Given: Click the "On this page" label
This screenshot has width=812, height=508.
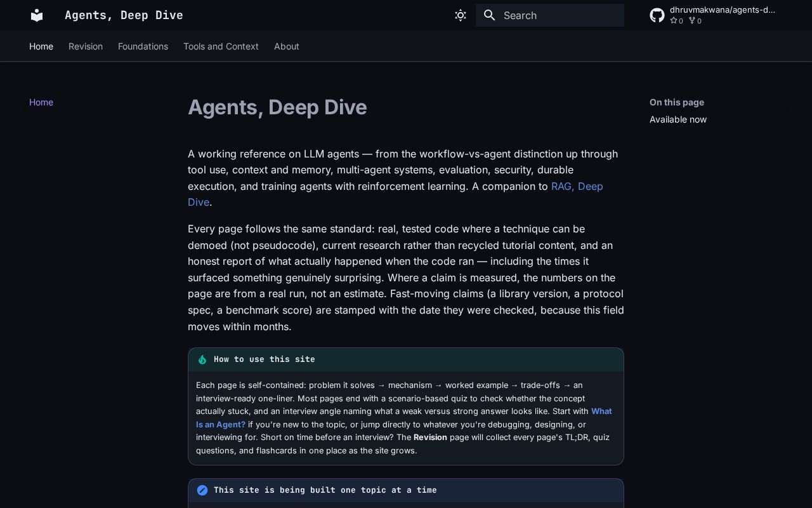Looking at the screenshot, I should 677,102.
